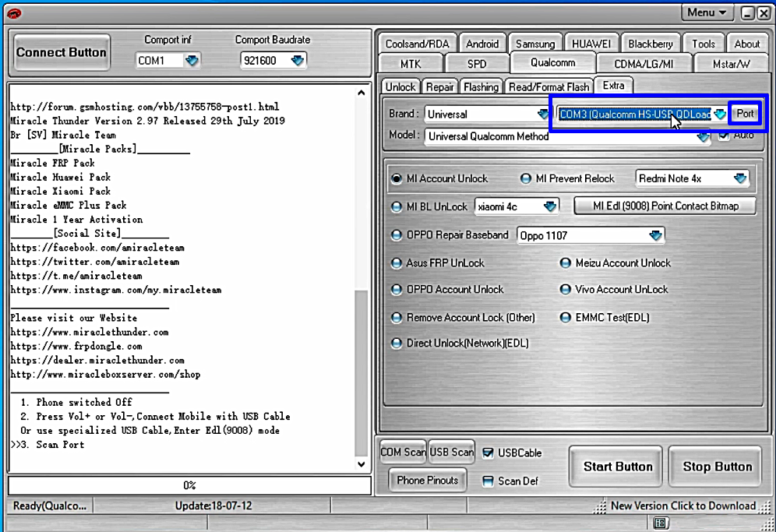
Task: Click the small icon in bottom status bar
Action: click(x=661, y=523)
